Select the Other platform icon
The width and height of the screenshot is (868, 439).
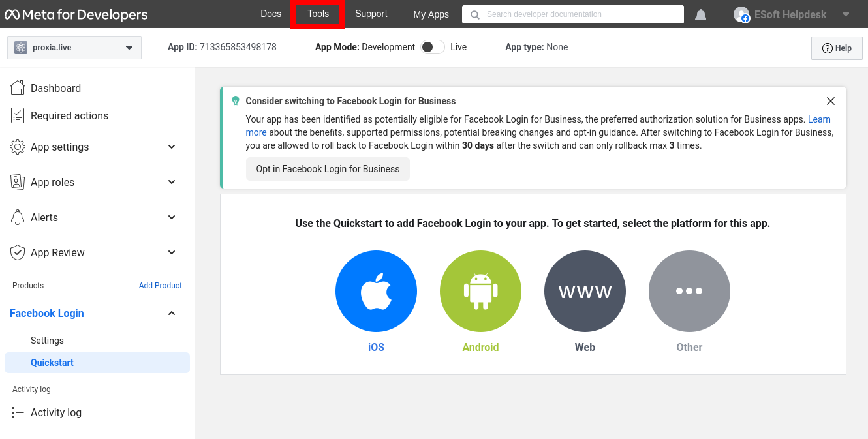pos(689,291)
